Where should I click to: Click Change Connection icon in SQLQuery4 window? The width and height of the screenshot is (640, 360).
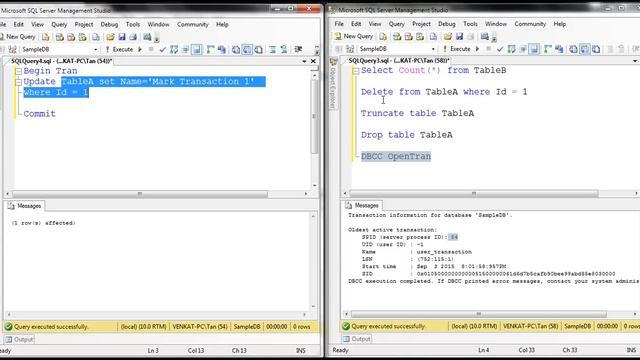pos(13,49)
